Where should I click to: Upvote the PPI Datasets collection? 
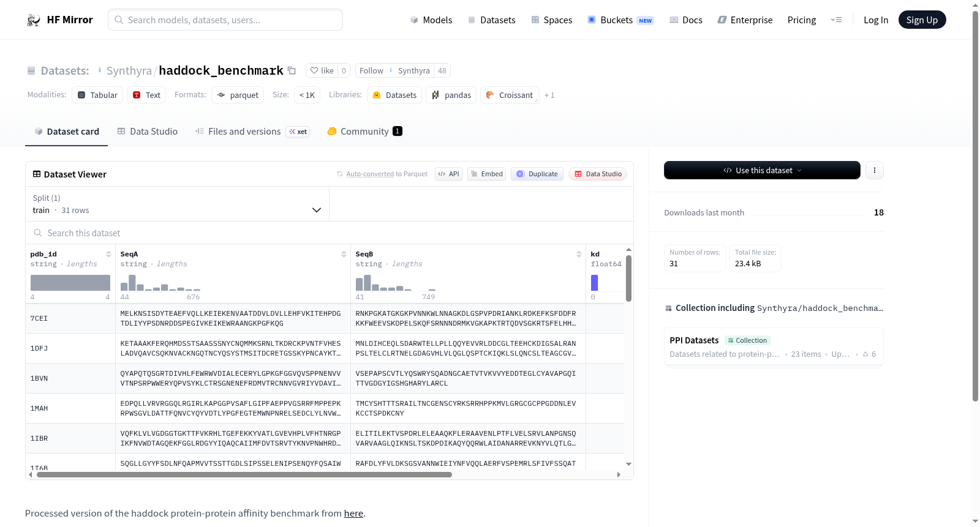(870, 354)
